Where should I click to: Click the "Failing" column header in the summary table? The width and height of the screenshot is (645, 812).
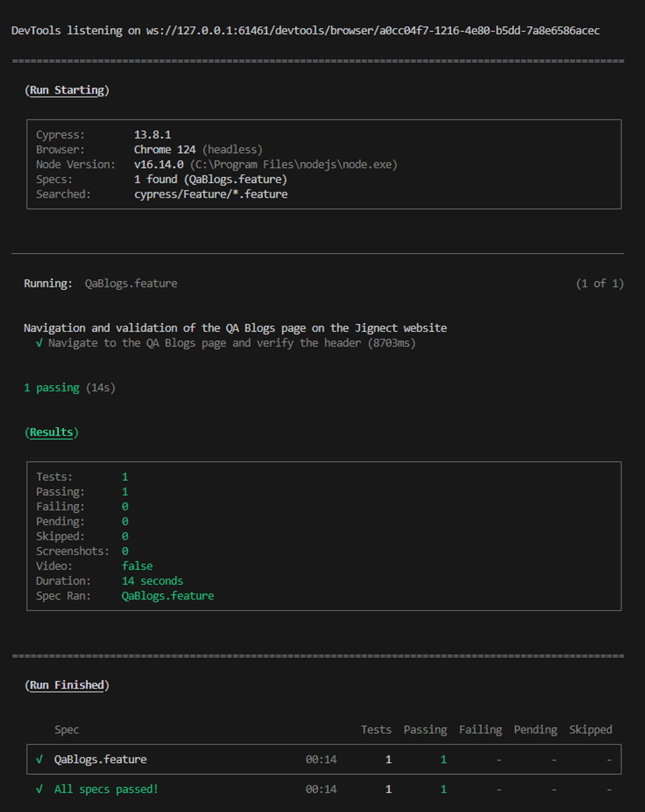click(481, 730)
